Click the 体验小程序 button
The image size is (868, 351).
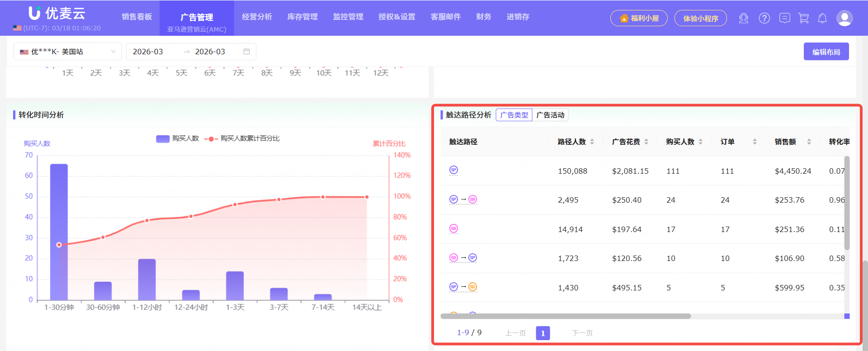click(x=701, y=18)
